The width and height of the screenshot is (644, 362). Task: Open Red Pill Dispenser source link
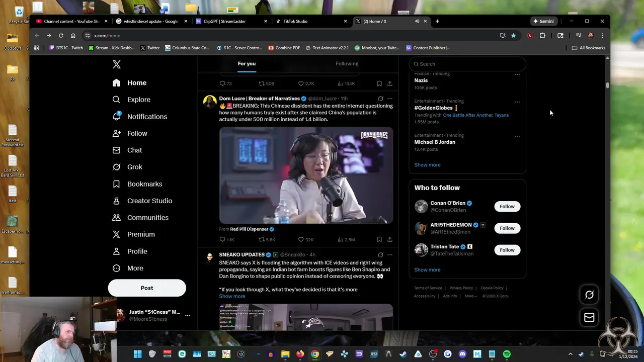coord(249,229)
